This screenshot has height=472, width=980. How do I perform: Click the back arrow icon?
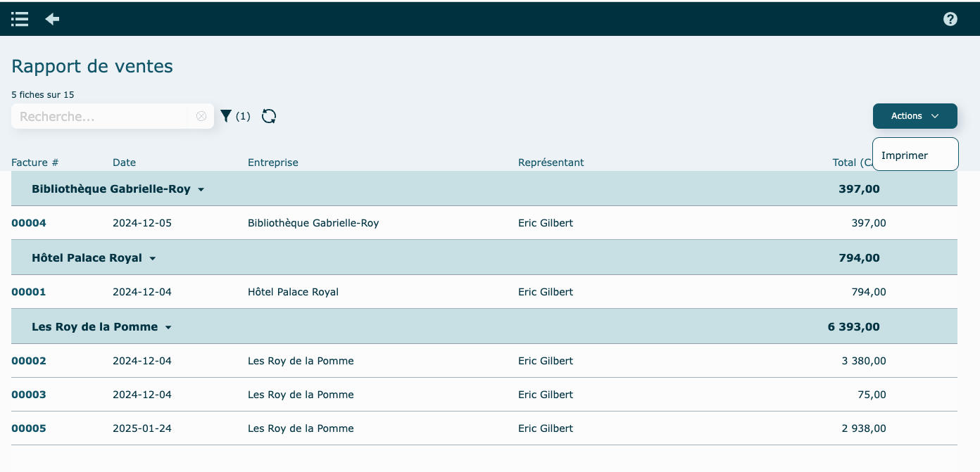click(52, 19)
